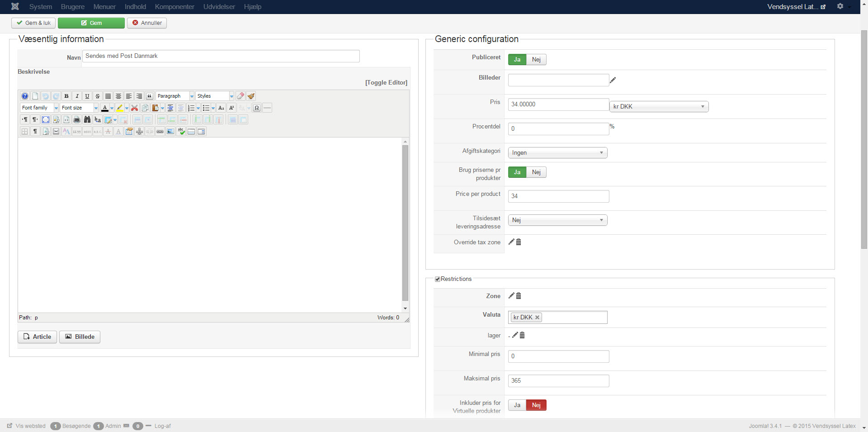
Task: Open the Brugere menu
Action: point(73,7)
